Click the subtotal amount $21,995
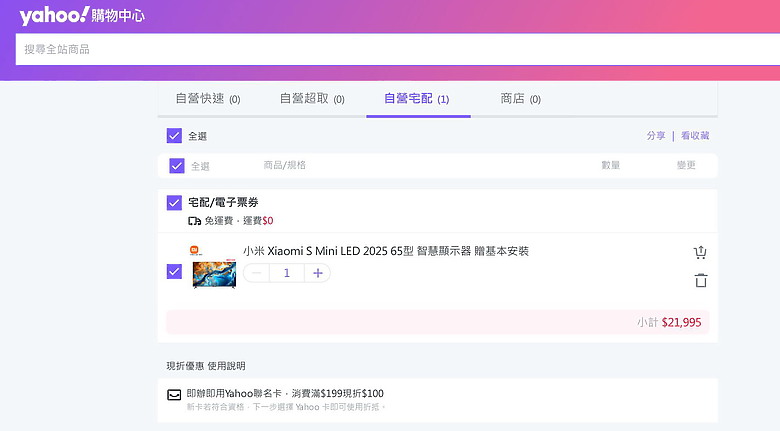Screen dimensions: 780x431 pos(681,323)
